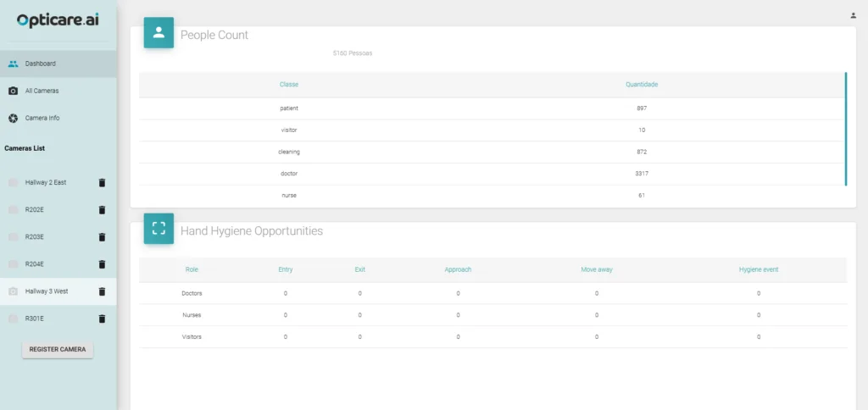
Task: Select R202E camera in list
Action: (34, 210)
